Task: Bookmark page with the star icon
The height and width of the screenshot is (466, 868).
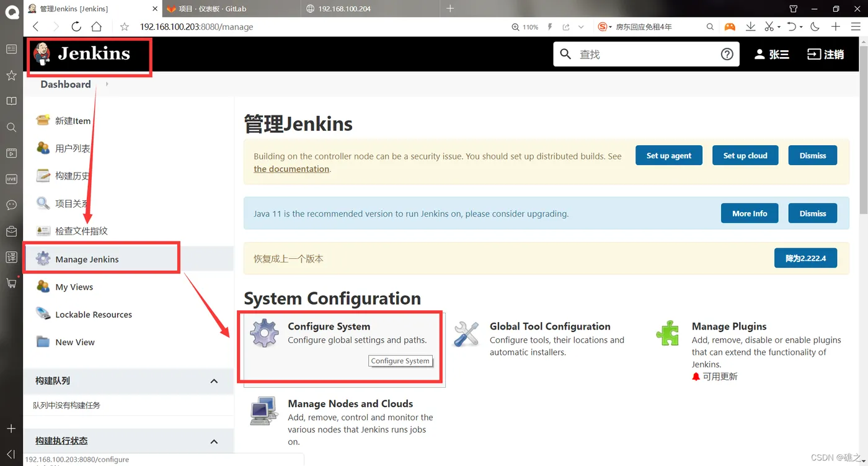Action: tap(125, 27)
